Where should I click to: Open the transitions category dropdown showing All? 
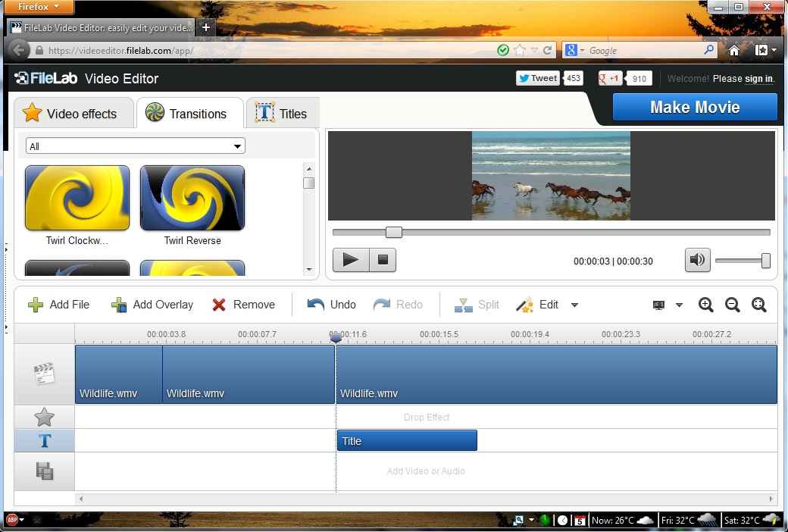click(135, 146)
